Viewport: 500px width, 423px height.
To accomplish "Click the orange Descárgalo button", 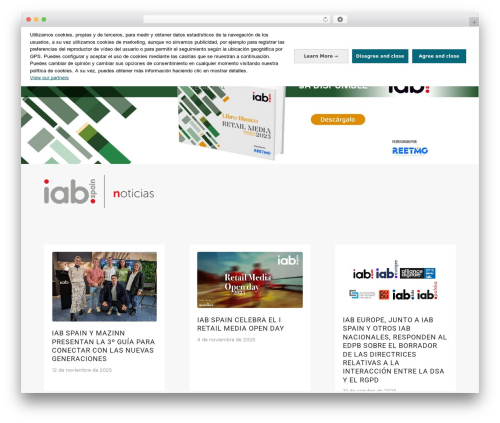I will pyautogui.click(x=338, y=119).
